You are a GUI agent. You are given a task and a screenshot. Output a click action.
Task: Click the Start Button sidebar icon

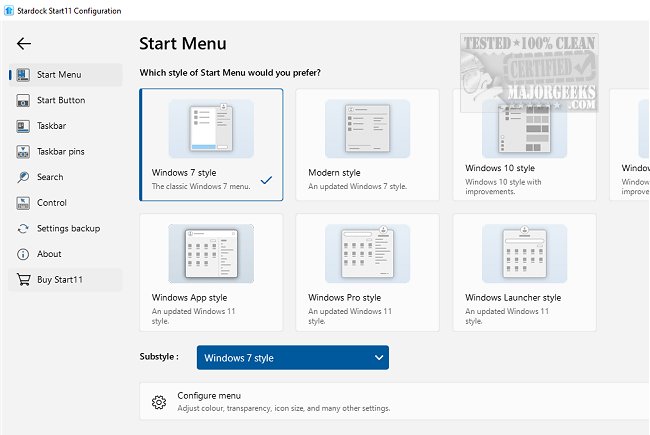coord(22,101)
